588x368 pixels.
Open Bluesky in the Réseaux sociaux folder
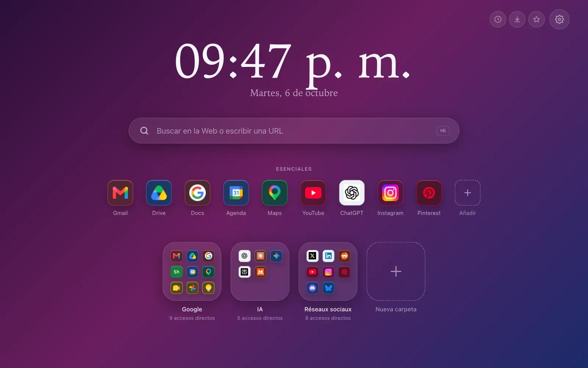click(329, 288)
